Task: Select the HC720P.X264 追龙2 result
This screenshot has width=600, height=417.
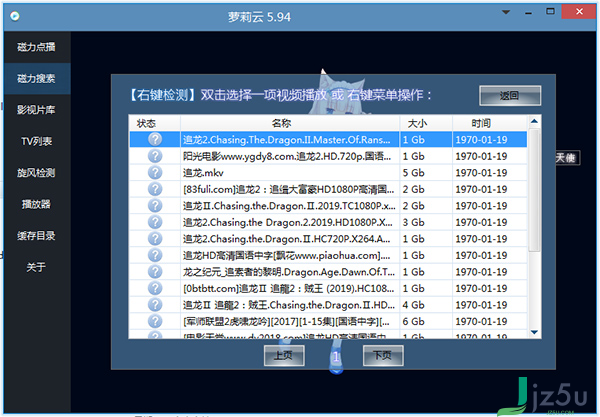Action: coord(328,239)
